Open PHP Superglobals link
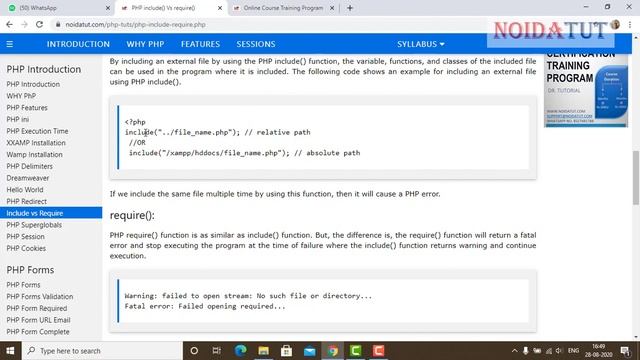This screenshot has width=640, height=360. (34, 225)
